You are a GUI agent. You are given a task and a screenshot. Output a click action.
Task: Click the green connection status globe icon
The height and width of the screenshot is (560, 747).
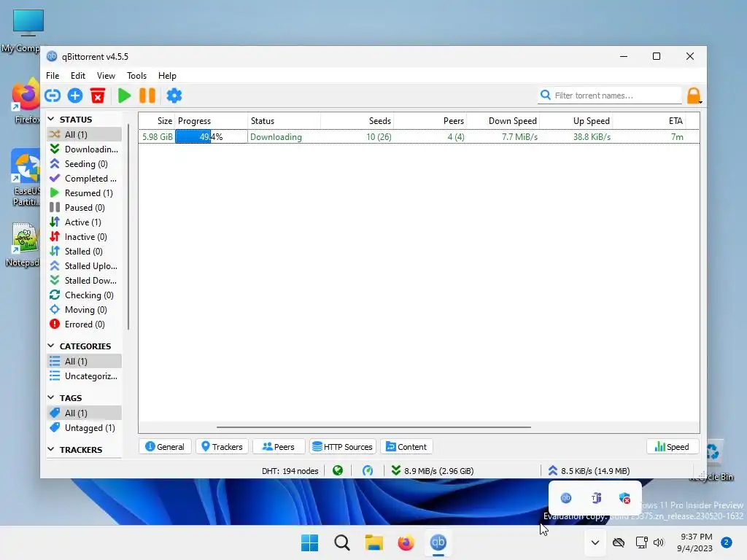coord(338,470)
